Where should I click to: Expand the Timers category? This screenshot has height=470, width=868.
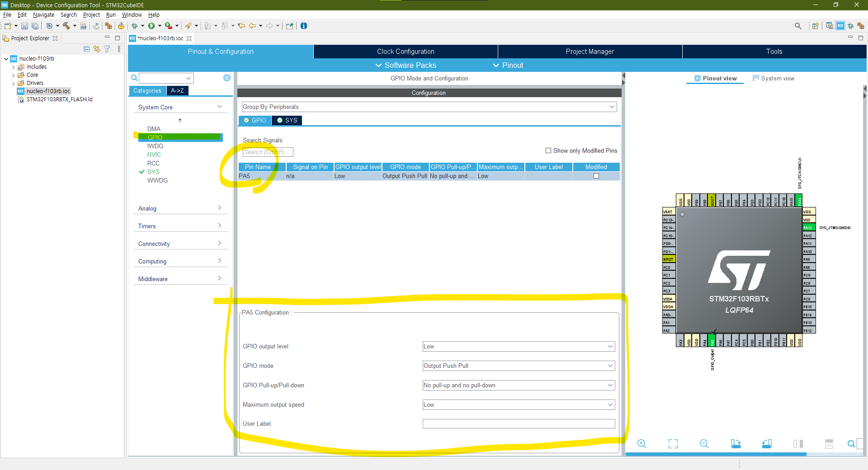click(x=180, y=226)
